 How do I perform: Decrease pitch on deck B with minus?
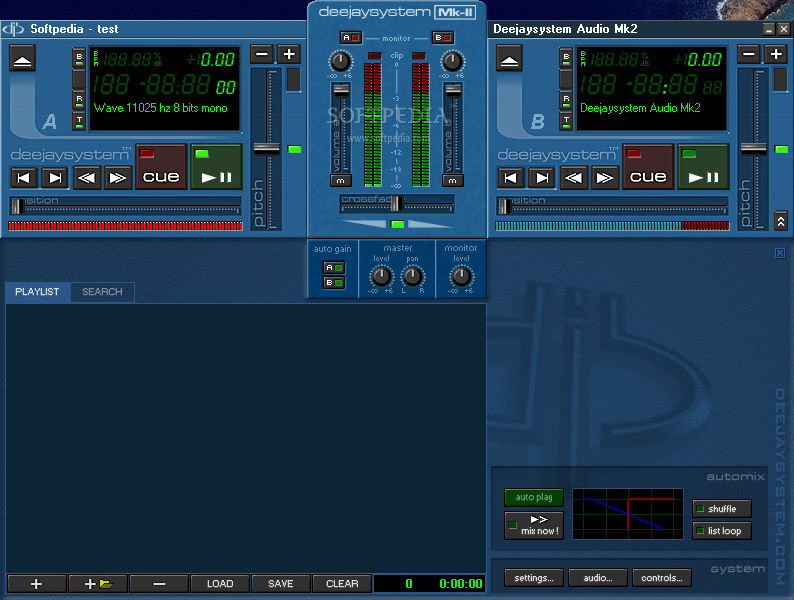click(x=748, y=54)
